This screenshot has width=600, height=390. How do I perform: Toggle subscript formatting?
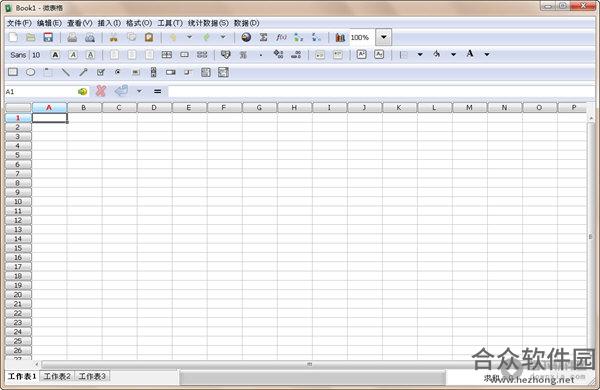pyautogui.click(x=379, y=54)
